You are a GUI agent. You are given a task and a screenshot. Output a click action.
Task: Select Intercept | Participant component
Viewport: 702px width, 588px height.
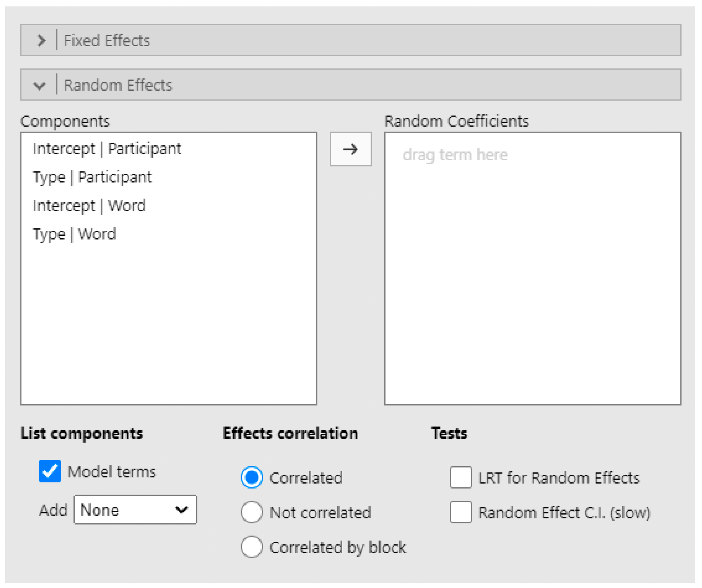(x=107, y=148)
